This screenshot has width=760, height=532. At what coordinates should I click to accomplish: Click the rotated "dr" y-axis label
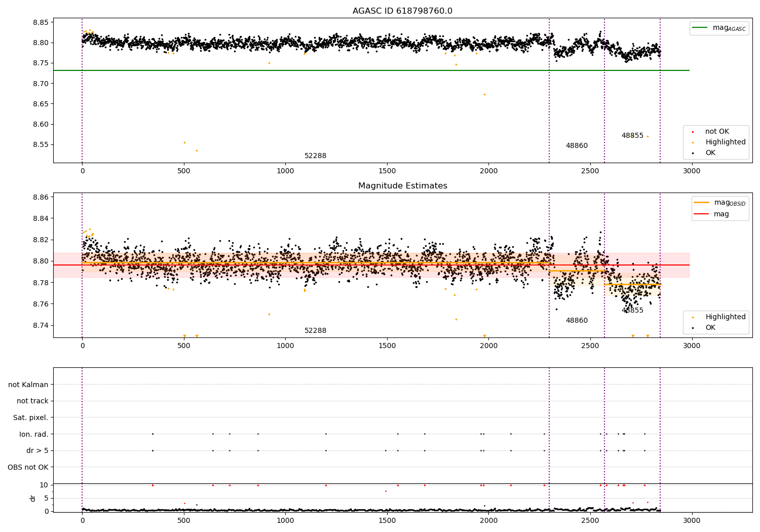click(x=33, y=498)
